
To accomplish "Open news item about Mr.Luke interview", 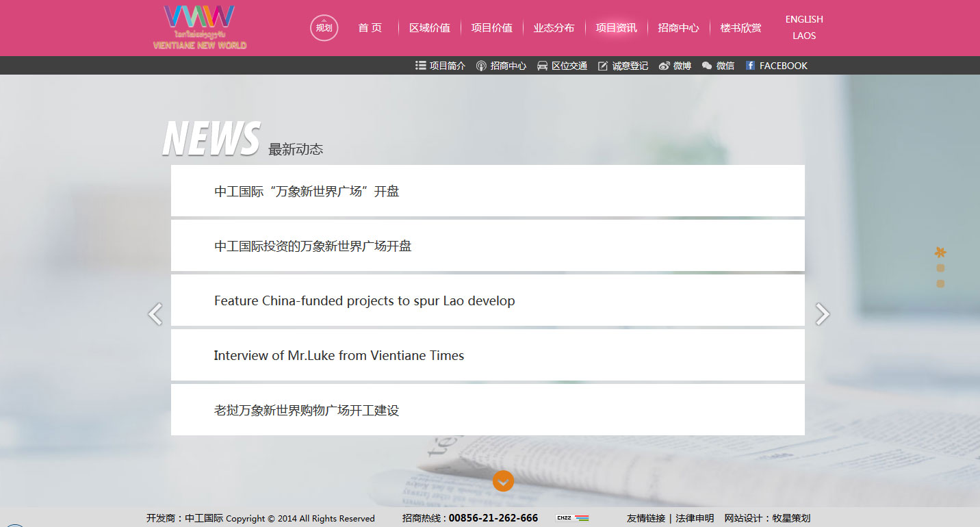I will [x=339, y=355].
